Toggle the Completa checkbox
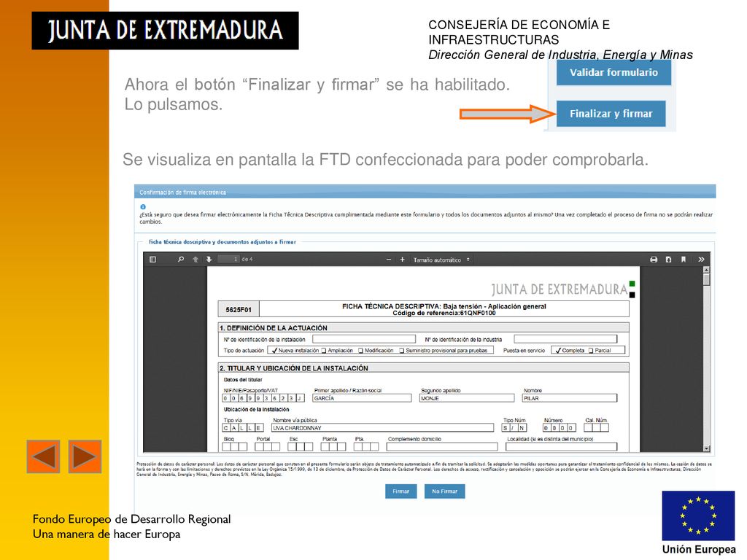 coord(558,351)
